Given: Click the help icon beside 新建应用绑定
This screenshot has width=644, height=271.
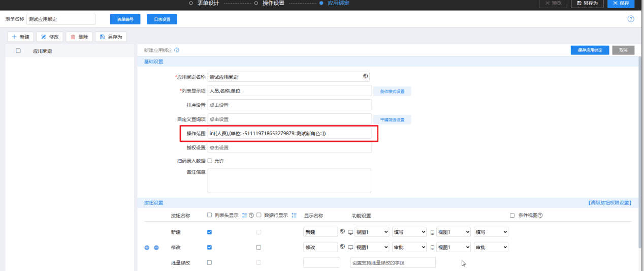Looking at the screenshot, I should pyautogui.click(x=176, y=50).
